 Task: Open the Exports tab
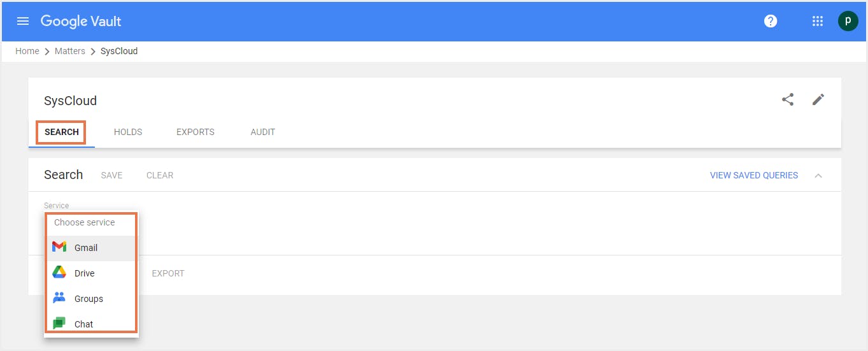(x=196, y=132)
